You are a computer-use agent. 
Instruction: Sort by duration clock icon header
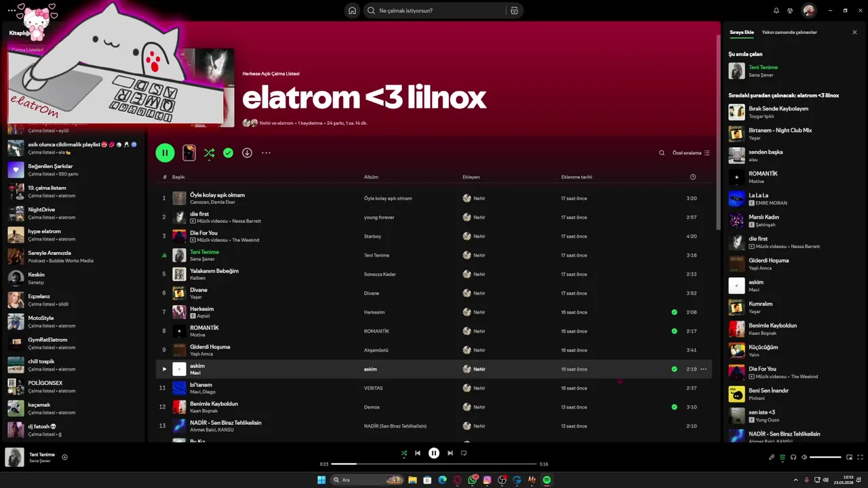tap(692, 177)
